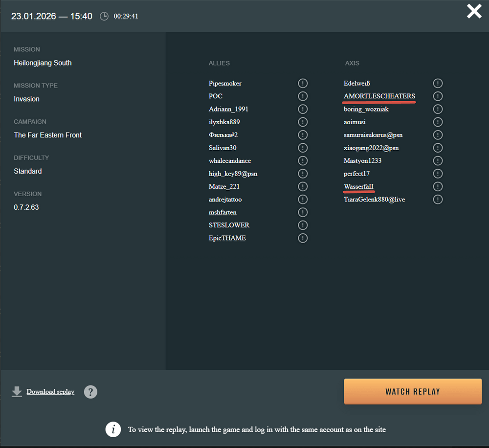This screenshot has height=448, width=489.
Task: Click the report icon for TiaraGelenk880@live
Action: [438, 200]
